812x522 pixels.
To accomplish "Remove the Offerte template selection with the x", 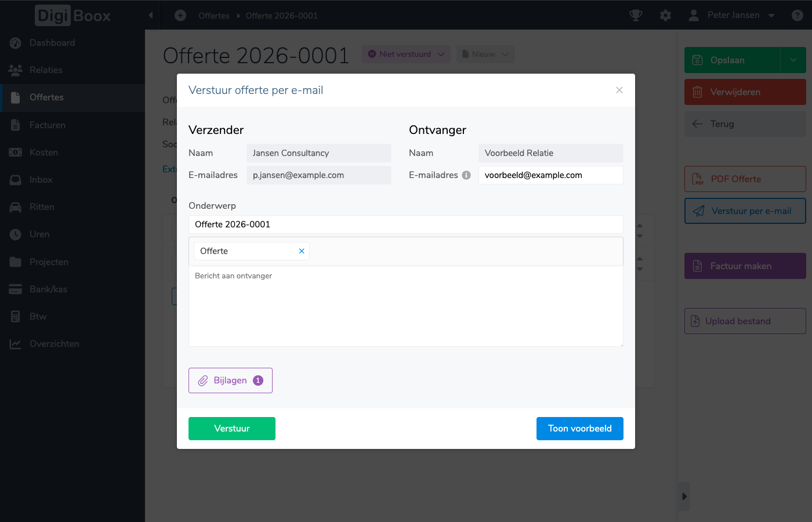I will (302, 251).
